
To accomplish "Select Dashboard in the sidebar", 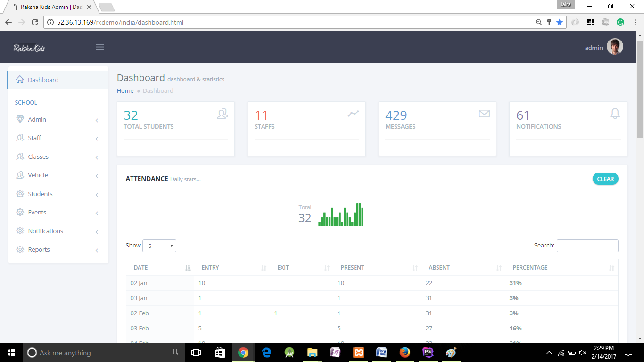I will (x=43, y=80).
